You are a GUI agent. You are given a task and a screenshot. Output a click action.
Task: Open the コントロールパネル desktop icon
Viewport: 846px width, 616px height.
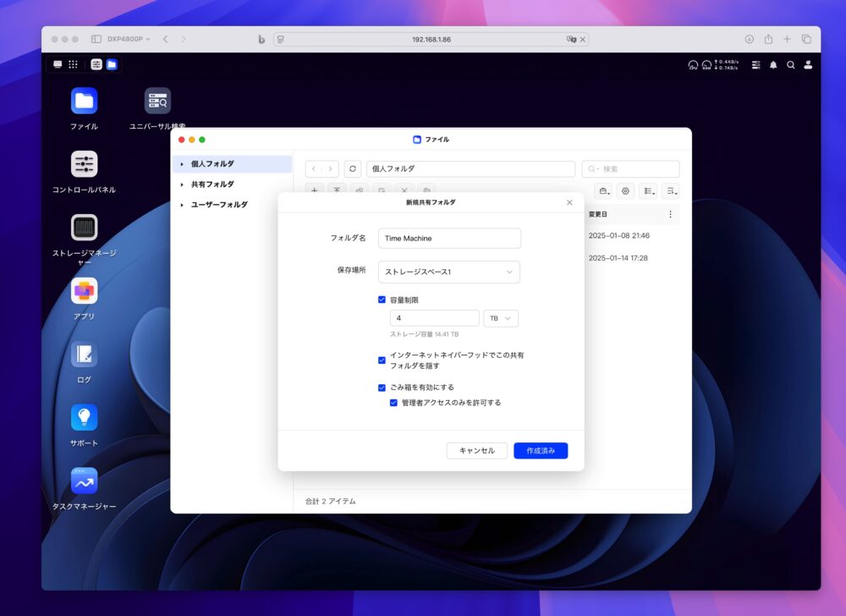tap(84, 164)
